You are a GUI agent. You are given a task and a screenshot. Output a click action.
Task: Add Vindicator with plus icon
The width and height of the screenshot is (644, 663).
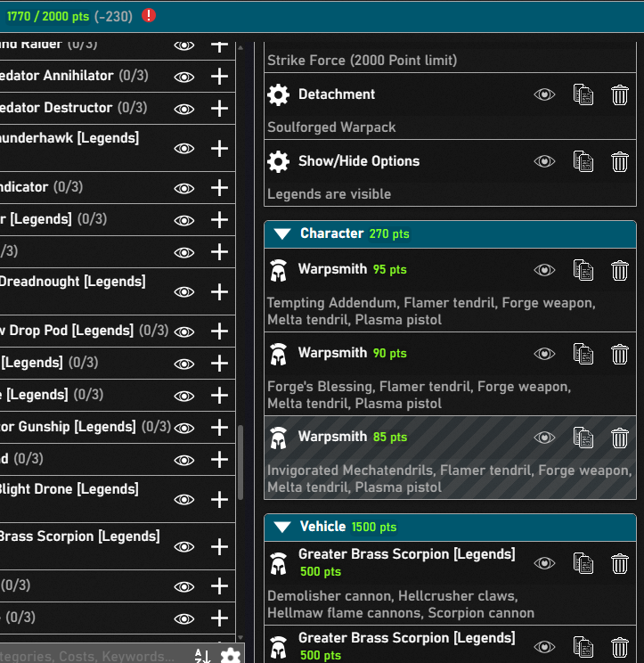(219, 188)
